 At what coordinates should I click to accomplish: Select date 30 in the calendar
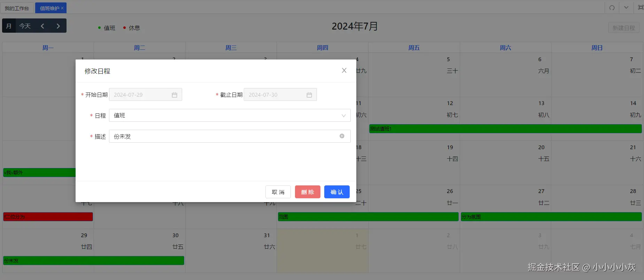[176, 235]
